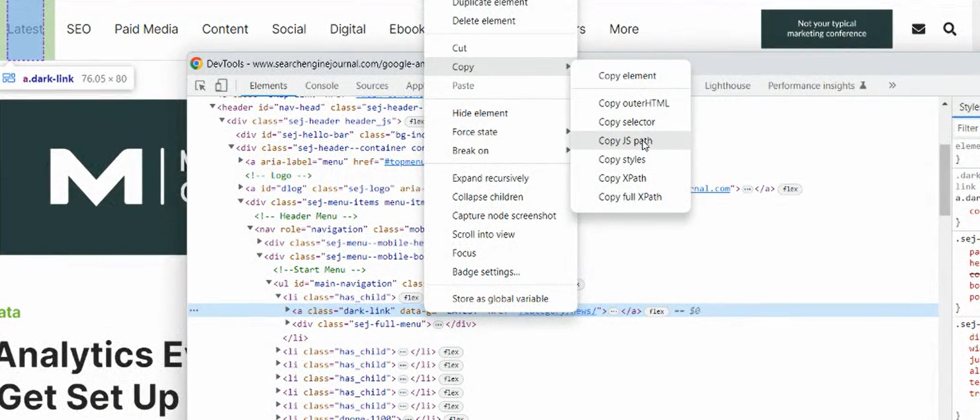The width and height of the screenshot is (980, 420).
Task: Click the search magnifier icon
Action: tap(950, 28)
